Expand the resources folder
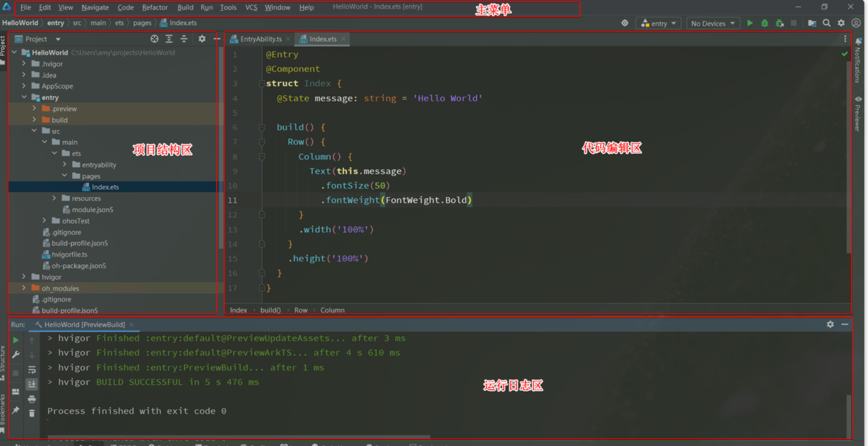This screenshot has width=868, height=446. click(54, 198)
